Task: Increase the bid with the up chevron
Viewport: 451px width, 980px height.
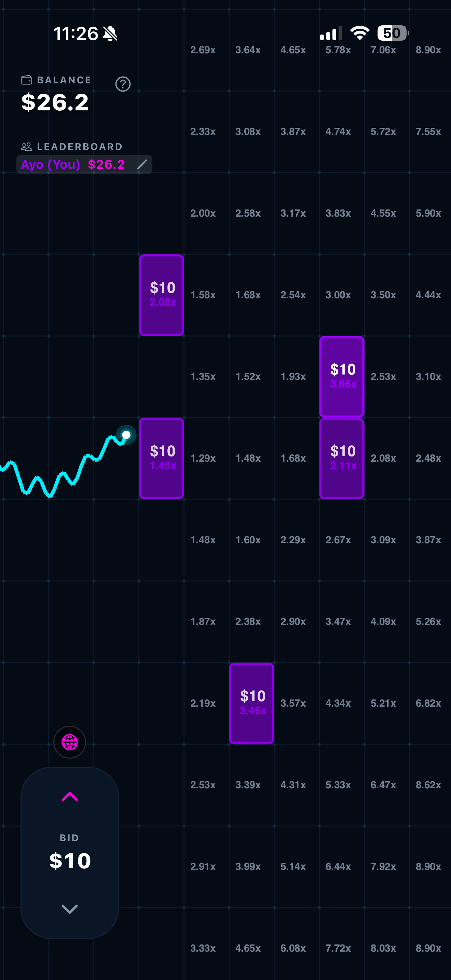Action: (70, 797)
